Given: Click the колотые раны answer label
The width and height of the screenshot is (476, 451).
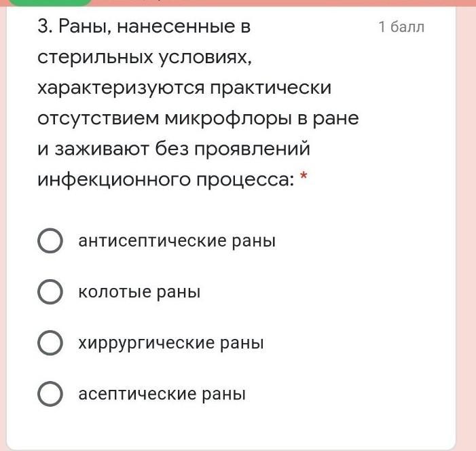Looking at the screenshot, I should click(139, 292).
